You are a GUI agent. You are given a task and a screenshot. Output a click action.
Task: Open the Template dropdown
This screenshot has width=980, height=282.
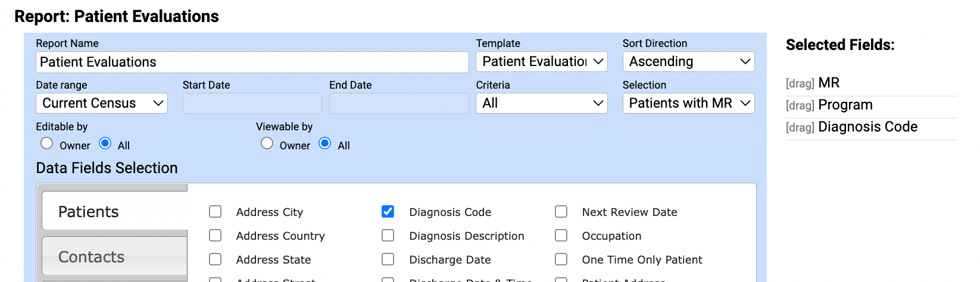541,62
